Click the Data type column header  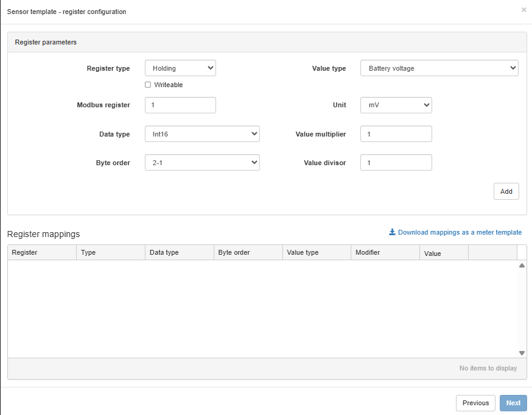click(180, 252)
